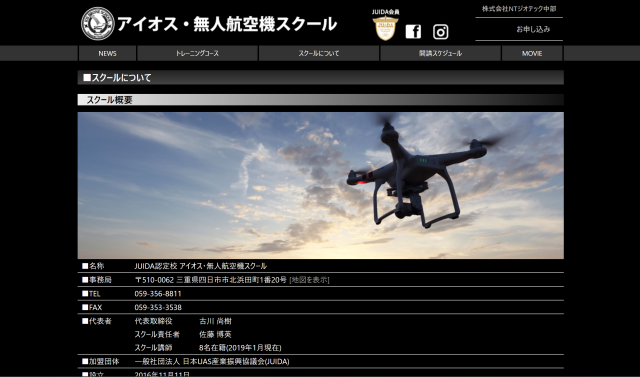Select the TEL number 059-356-8811
This screenshot has width=640, height=377.
coord(158,294)
